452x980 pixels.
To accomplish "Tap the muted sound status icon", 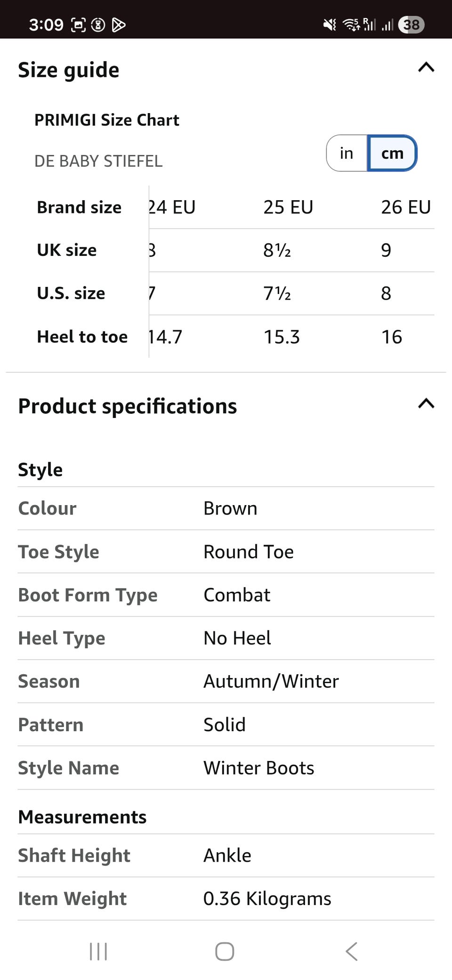I will (x=330, y=24).
